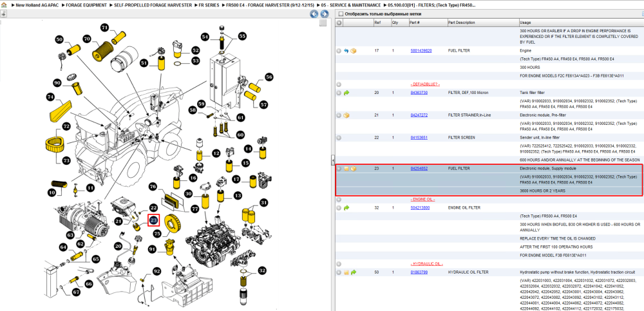Select callout 12 in the diagram
This screenshot has width=644, height=311.
pos(216,154)
